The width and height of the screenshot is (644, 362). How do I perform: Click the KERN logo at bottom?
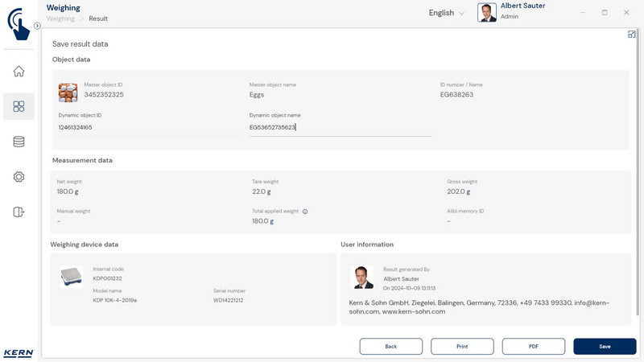point(19,353)
